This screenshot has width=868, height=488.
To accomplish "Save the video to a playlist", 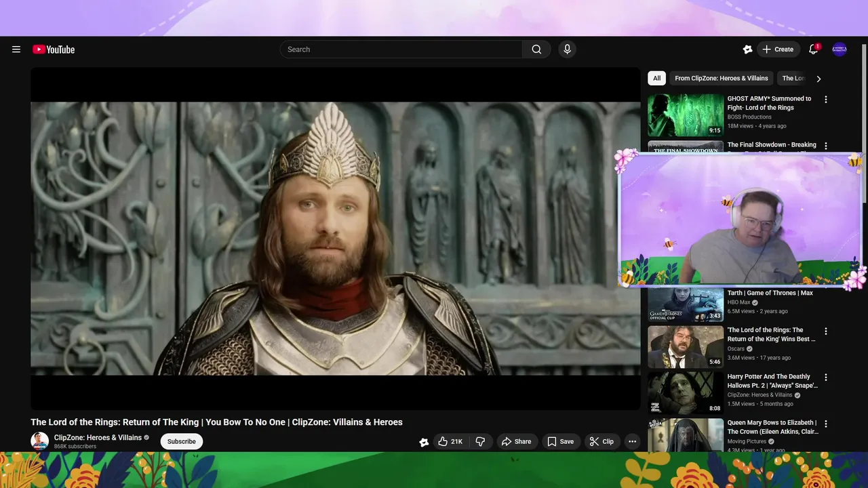I will coord(560,442).
